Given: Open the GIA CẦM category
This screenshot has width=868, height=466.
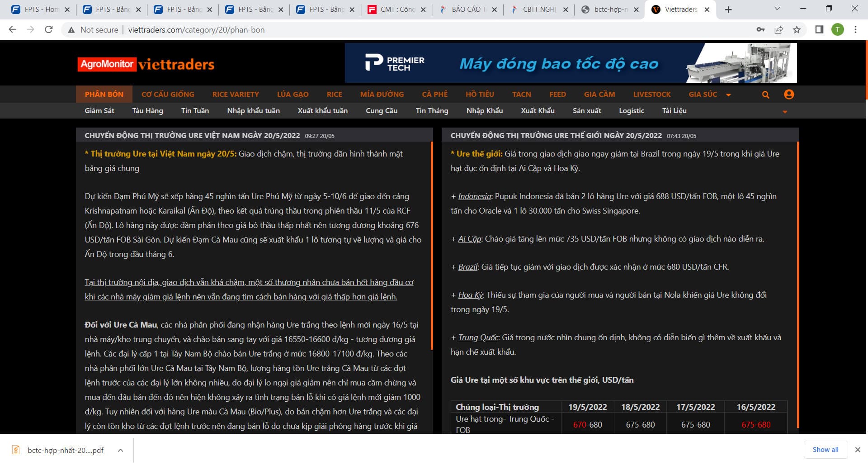Looking at the screenshot, I should [x=599, y=94].
